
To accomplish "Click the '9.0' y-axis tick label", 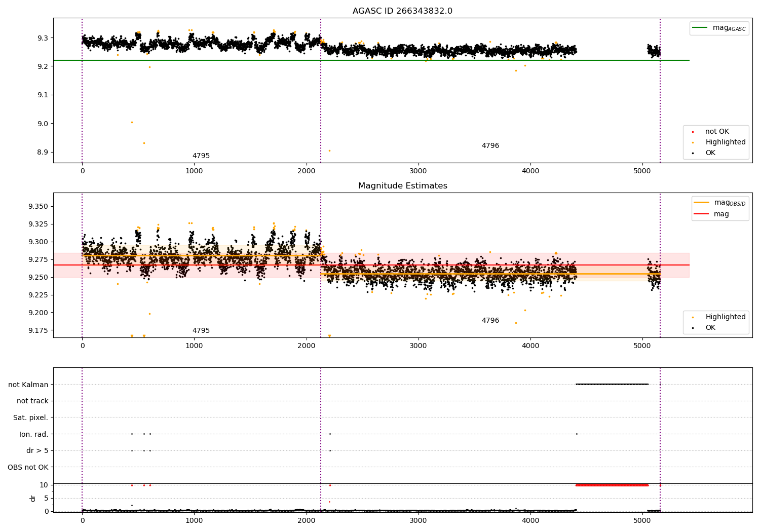I will pos(43,124).
